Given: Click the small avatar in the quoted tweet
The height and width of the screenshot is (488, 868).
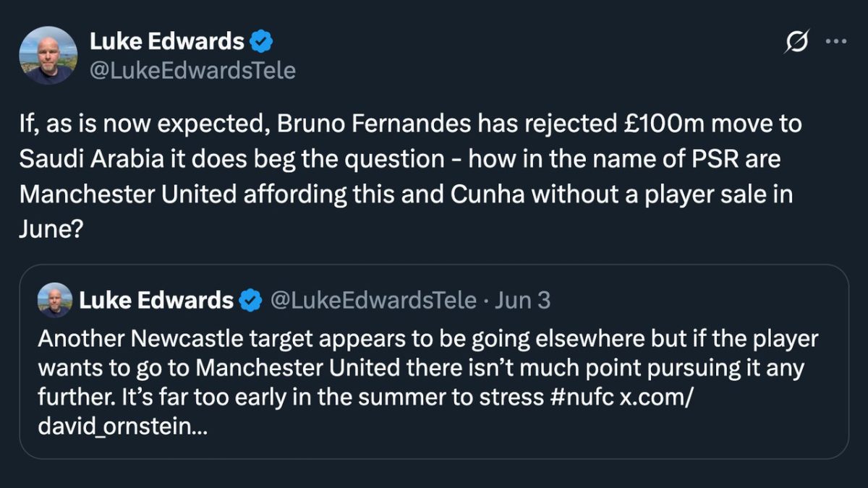Looking at the screenshot, I should click(x=54, y=300).
